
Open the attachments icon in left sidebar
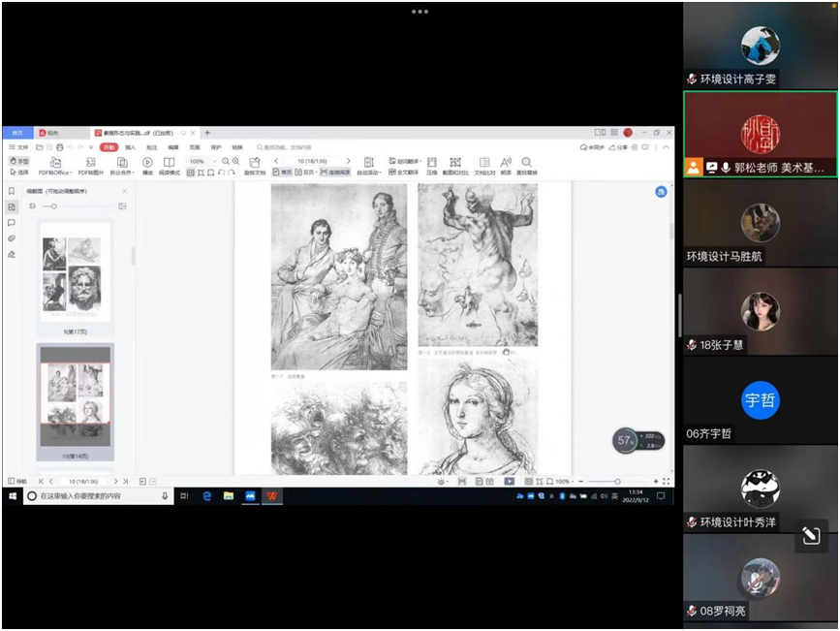click(12, 238)
